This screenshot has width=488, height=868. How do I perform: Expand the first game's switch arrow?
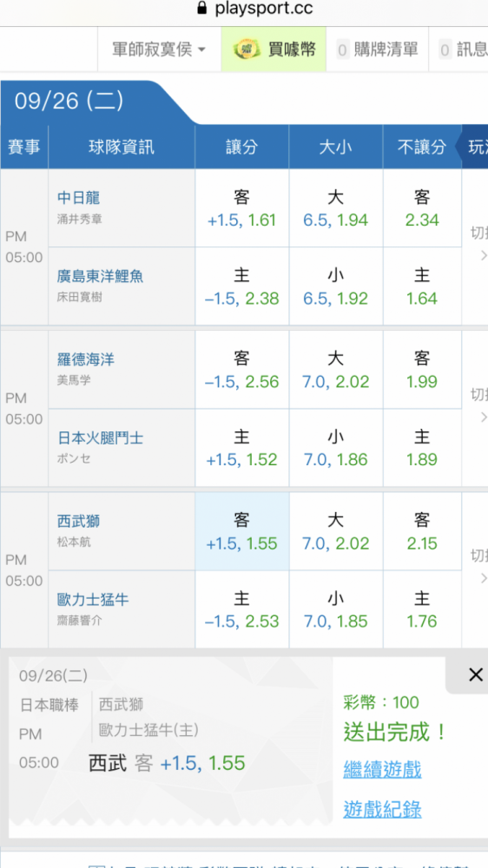[485, 256]
